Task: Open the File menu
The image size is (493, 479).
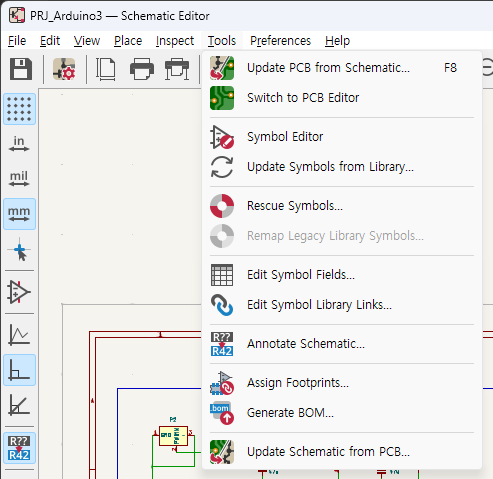Action: pyautogui.click(x=17, y=41)
